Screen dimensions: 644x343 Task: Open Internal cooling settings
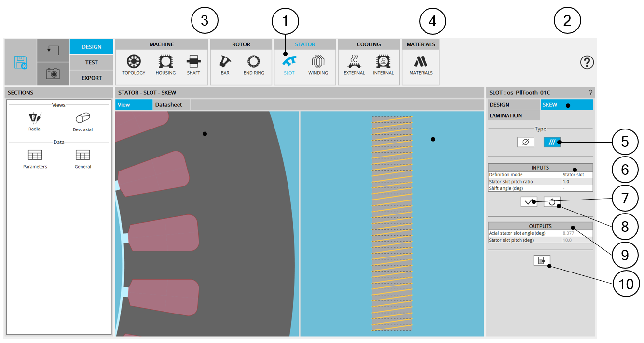(383, 65)
